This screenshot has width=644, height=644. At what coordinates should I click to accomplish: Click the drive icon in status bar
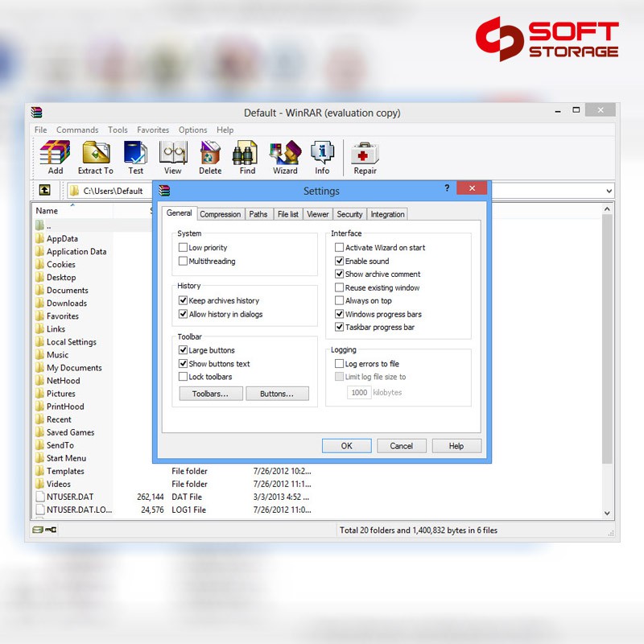point(38,530)
